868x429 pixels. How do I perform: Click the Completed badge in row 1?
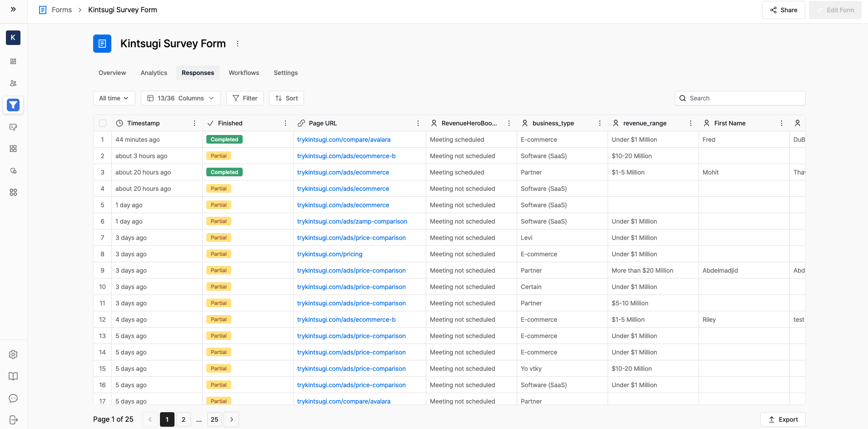224,140
